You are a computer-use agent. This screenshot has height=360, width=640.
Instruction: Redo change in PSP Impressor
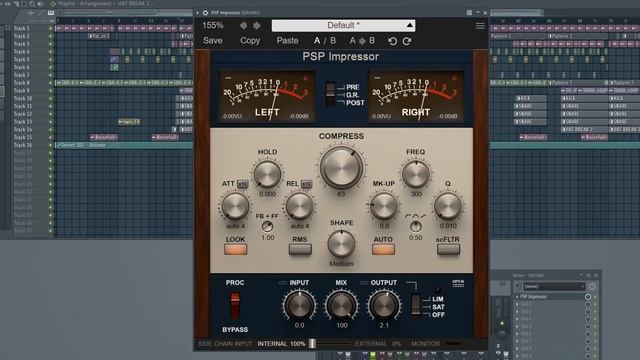(x=407, y=41)
